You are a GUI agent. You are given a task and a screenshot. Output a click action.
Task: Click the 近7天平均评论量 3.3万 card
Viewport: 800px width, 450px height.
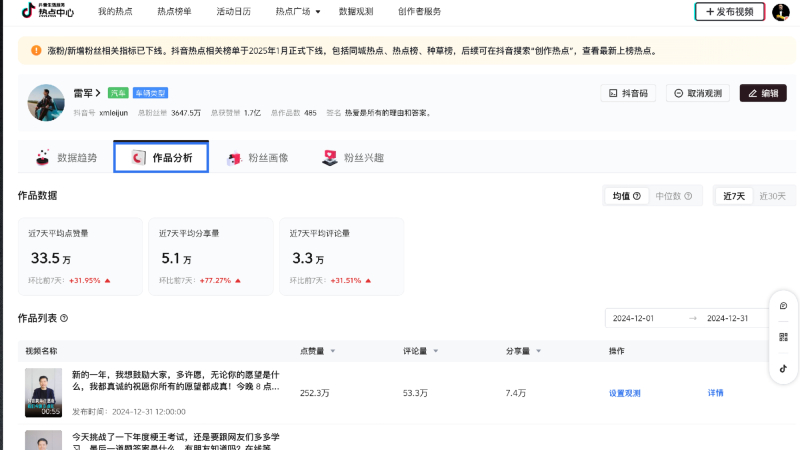coord(341,257)
